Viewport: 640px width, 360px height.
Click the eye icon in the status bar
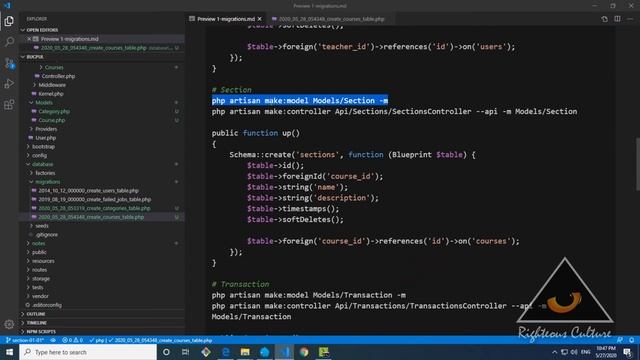point(53,340)
